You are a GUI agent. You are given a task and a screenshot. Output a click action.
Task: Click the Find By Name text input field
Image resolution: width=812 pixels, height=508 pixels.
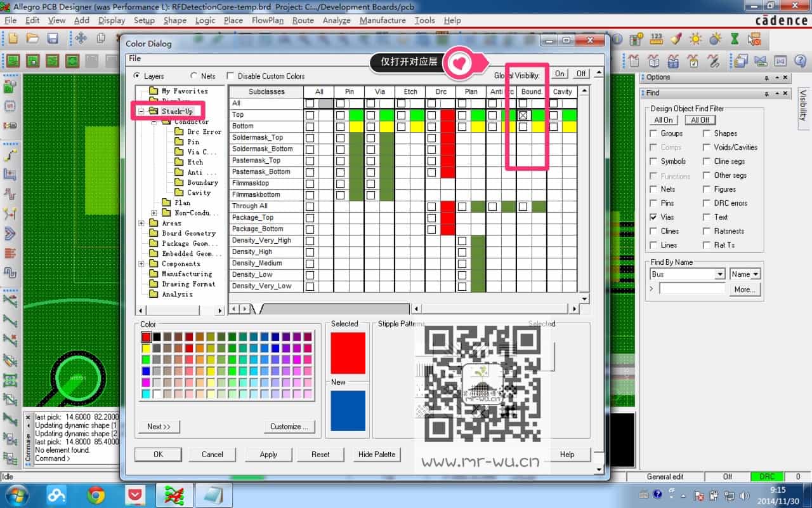point(692,288)
